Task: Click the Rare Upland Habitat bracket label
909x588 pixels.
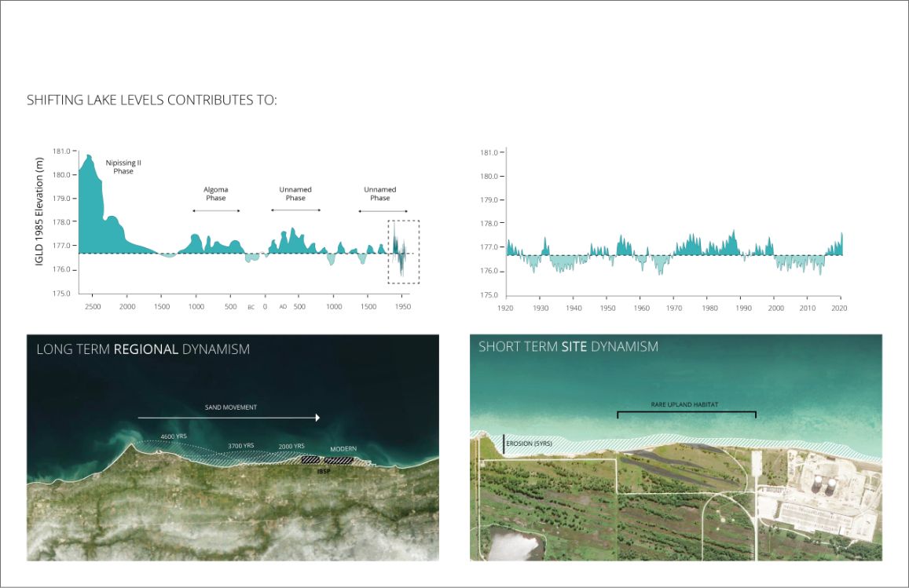Action: [686, 405]
